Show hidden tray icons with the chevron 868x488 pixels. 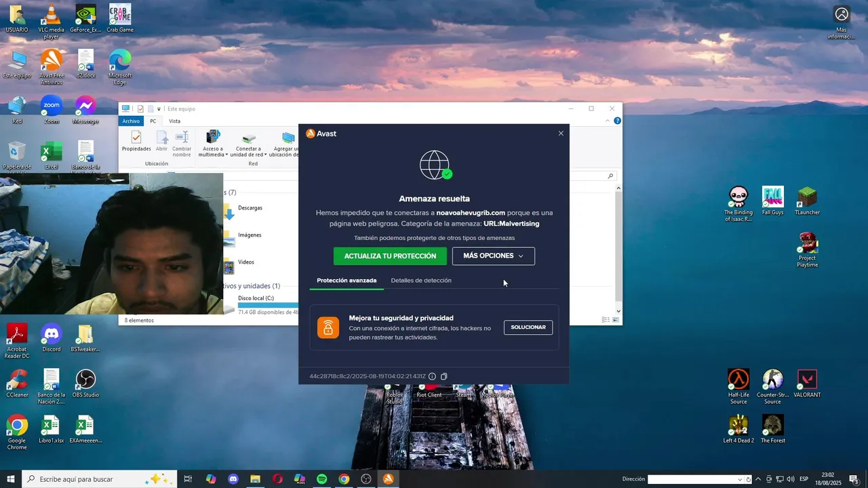pos(758,479)
